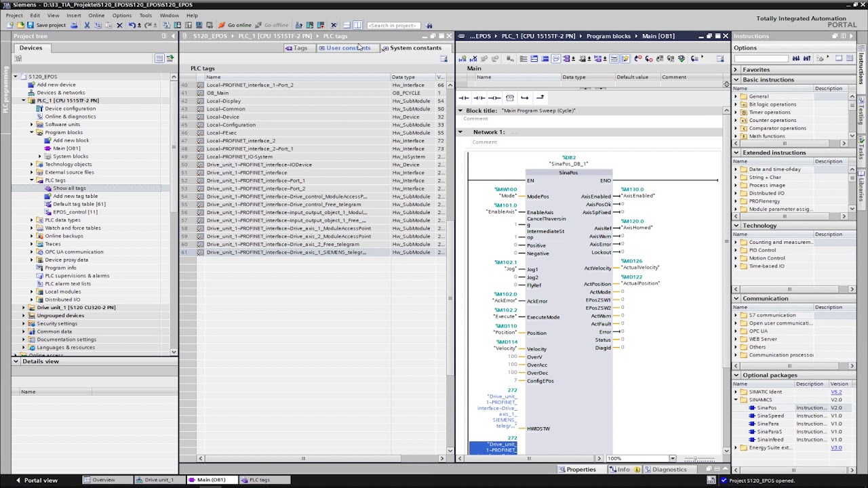
Task: Click the Portal view button
Action: click(37, 481)
